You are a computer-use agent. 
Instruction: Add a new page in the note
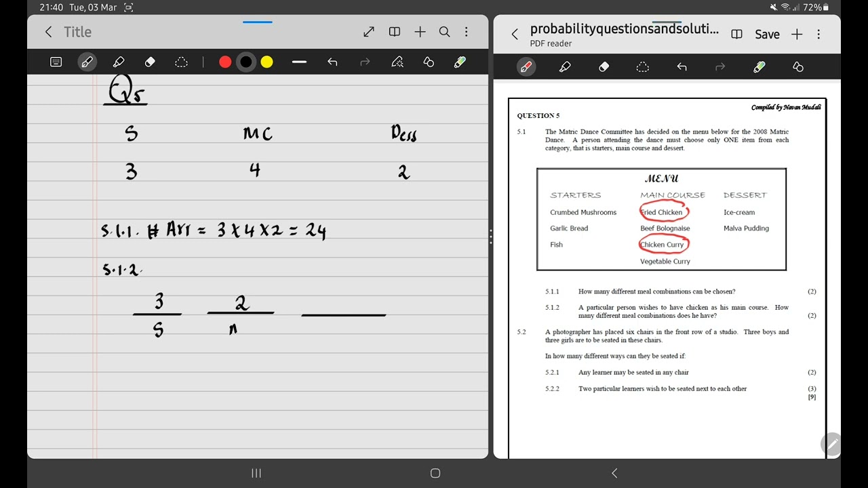(420, 32)
